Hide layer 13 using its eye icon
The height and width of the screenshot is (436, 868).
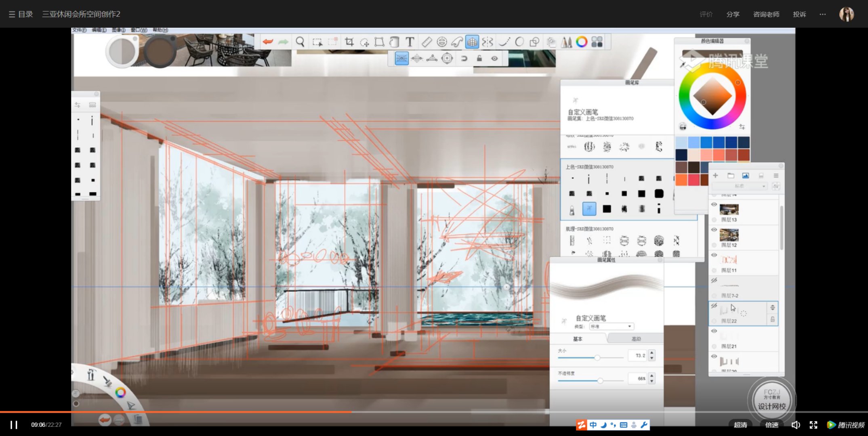[x=714, y=205]
